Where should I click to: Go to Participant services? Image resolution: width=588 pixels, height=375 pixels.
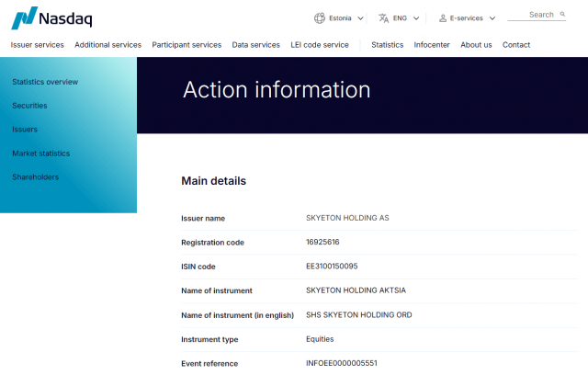(x=187, y=45)
